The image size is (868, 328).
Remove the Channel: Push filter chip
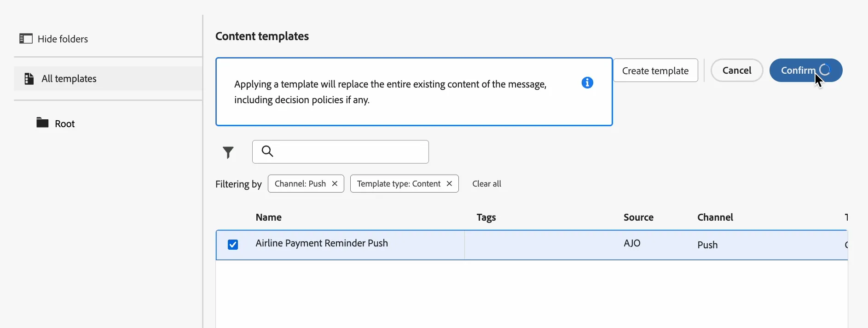(335, 184)
